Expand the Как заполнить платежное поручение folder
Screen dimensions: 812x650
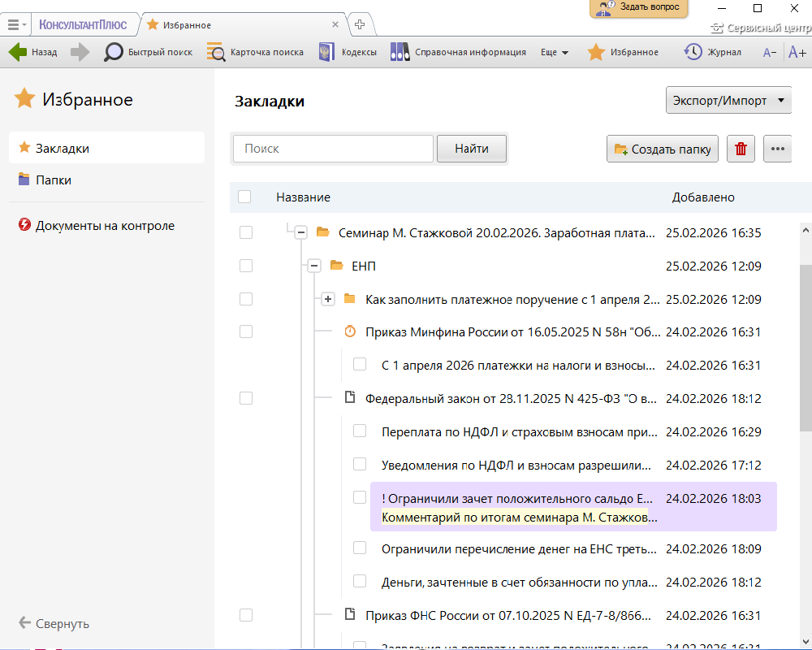click(328, 299)
